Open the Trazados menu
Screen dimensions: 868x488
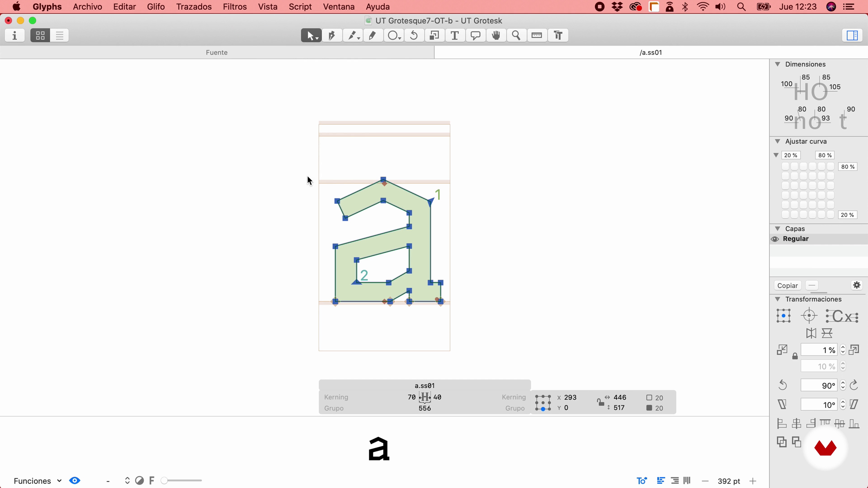point(194,7)
